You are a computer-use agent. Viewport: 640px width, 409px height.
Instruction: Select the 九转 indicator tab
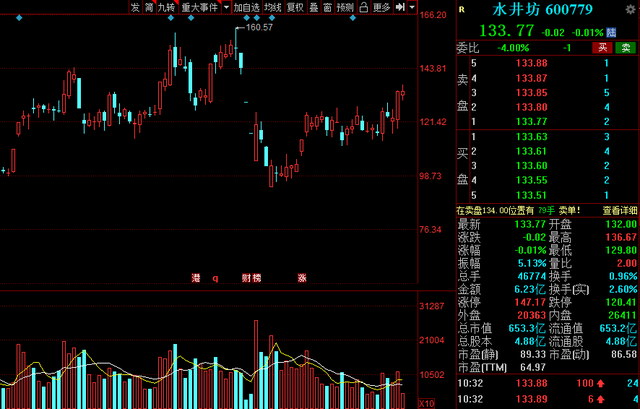coord(167,7)
